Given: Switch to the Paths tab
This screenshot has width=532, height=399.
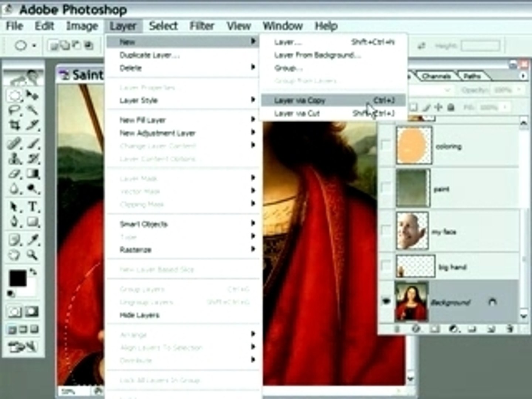Looking at the screenshot, I should click(x=472, y=76).
